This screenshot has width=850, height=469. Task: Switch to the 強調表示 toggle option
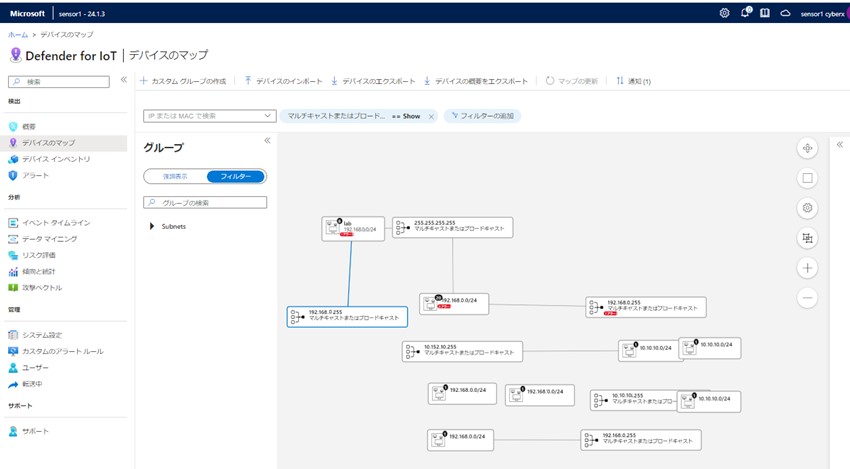pos(175,176)
